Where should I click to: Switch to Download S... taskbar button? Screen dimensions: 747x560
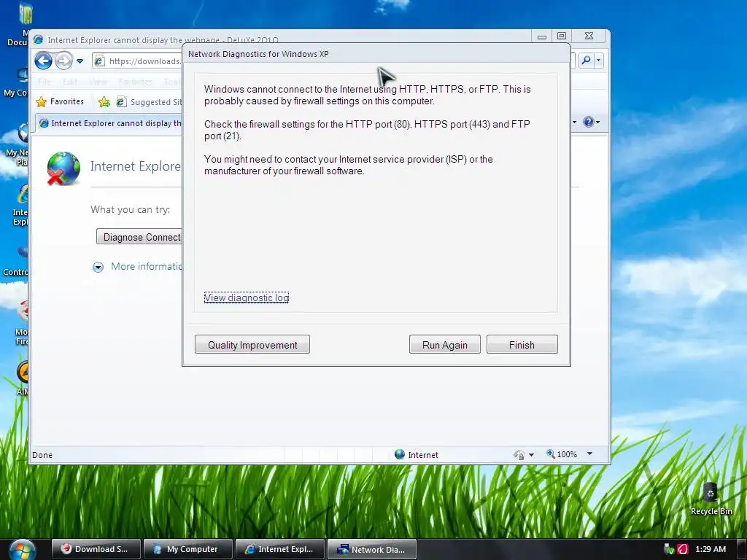click(96, 549)
